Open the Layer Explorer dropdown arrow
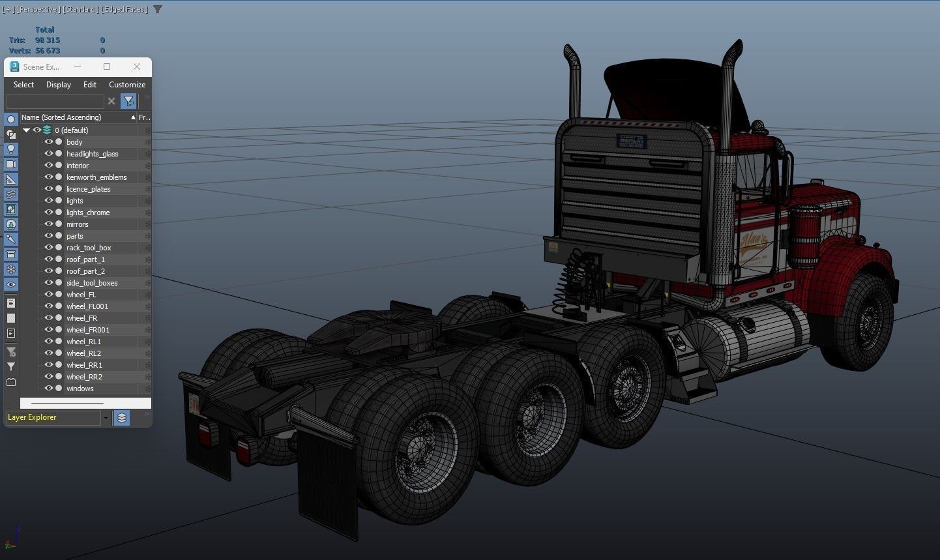The width and height of the screenshot is (940, 560). tap(106, 418)
